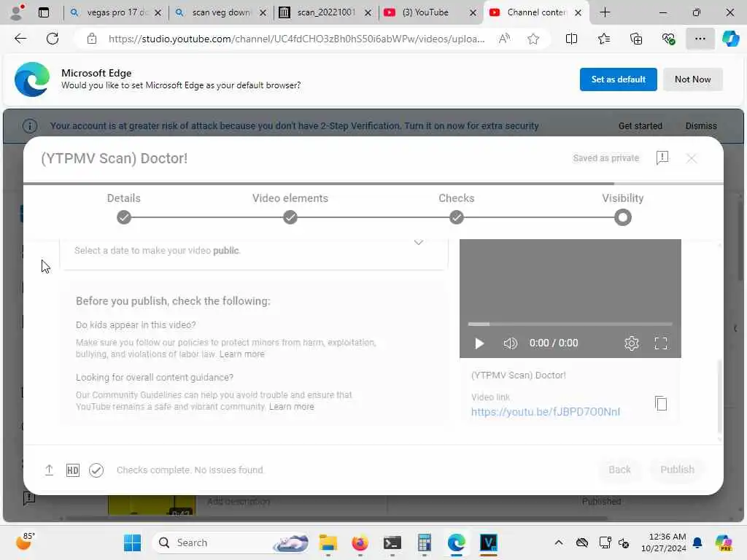Open Firefox from taskbar
Image resolution: width=747 pixels, height=560 pixels.
point(360,542)
